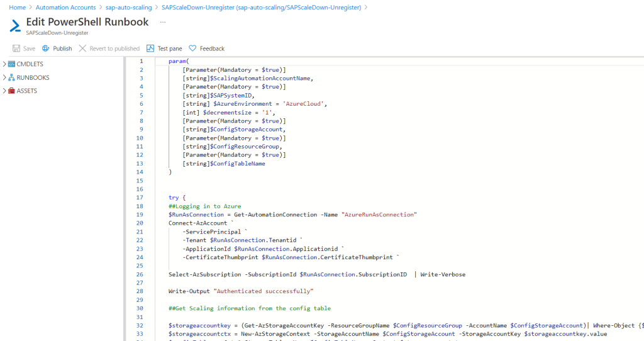
Task: Open sap-auto-scaling breadcrumb
Action: [128, 8]
